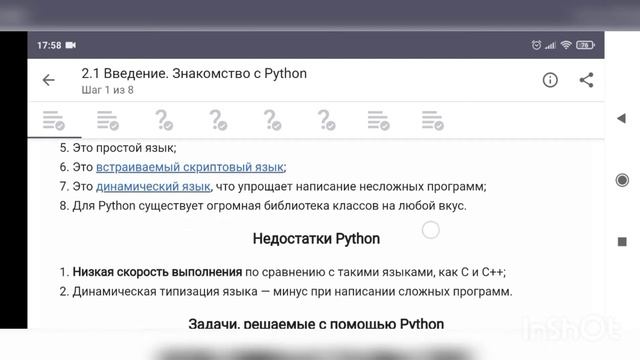
Task: Tap heading 'Недостатки Python'
Action: tap(316, 239)
